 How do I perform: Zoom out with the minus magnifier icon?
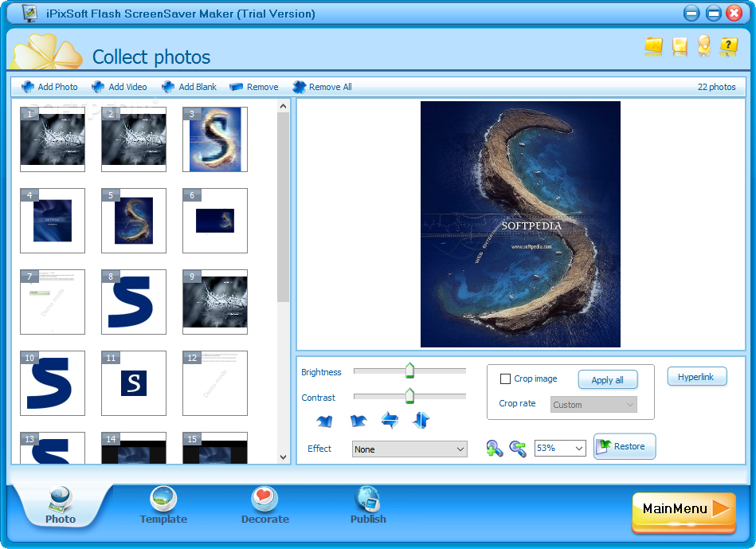[x=518, y=448]
